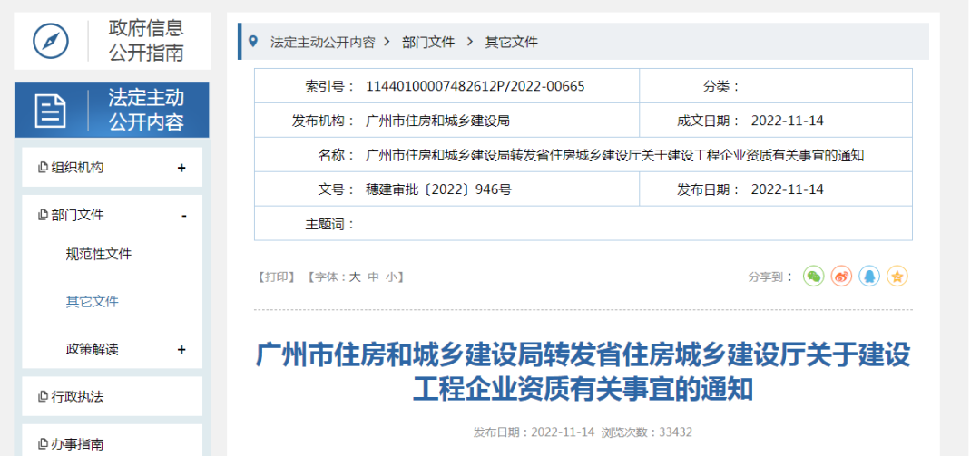Viewport: 980px width, 456px height.
Task: Click the copy icon next to 办事指南
Action: point(44,444)
